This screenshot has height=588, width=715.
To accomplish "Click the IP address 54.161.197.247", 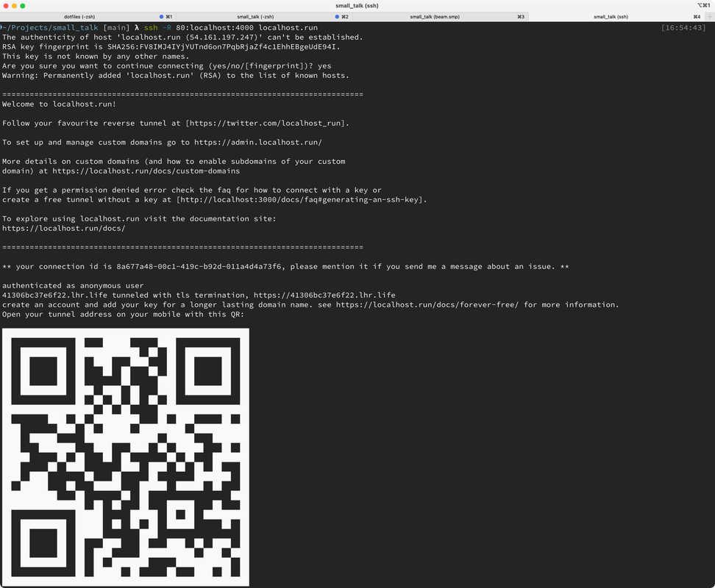I will click(221, 37).
